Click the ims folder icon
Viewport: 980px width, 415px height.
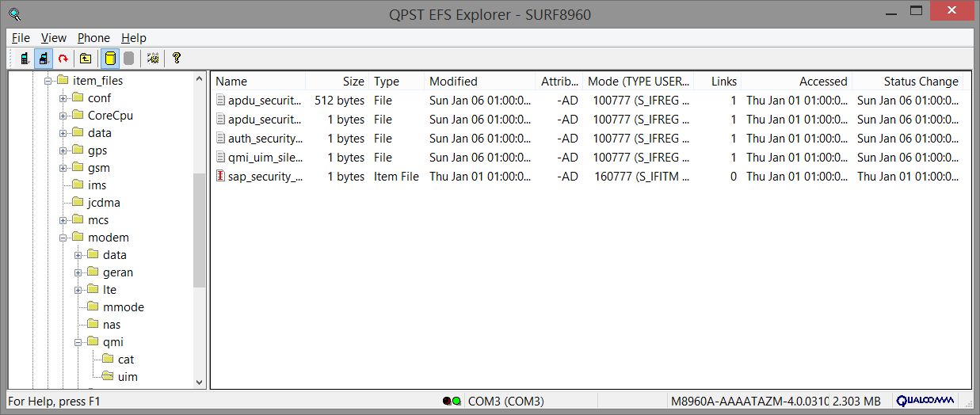[x=78, y=185]
